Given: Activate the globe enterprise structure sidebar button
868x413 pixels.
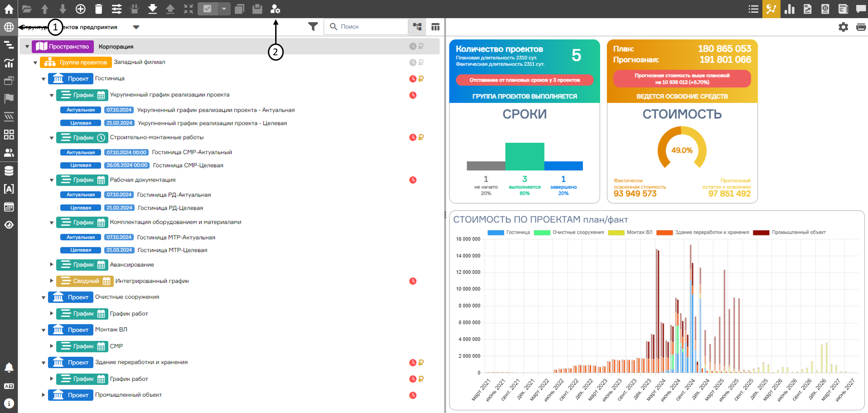Looking at the screenshot, I should click(9, 27).
